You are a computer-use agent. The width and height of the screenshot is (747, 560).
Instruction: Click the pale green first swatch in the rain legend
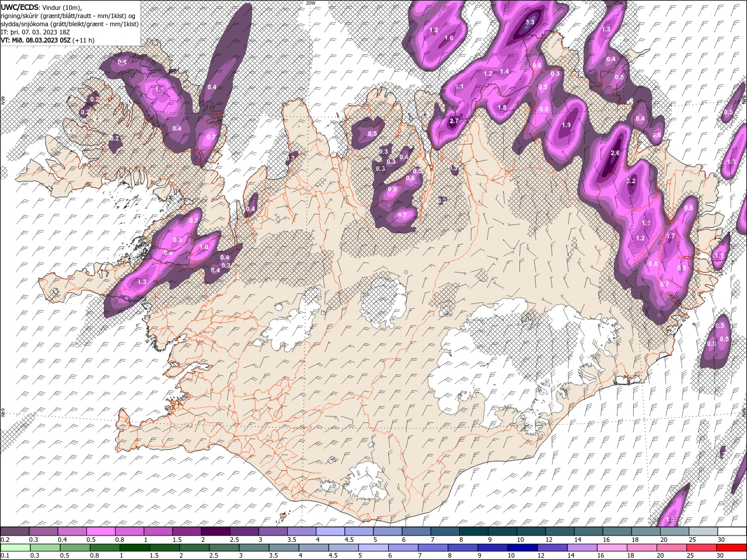point(15,548)
